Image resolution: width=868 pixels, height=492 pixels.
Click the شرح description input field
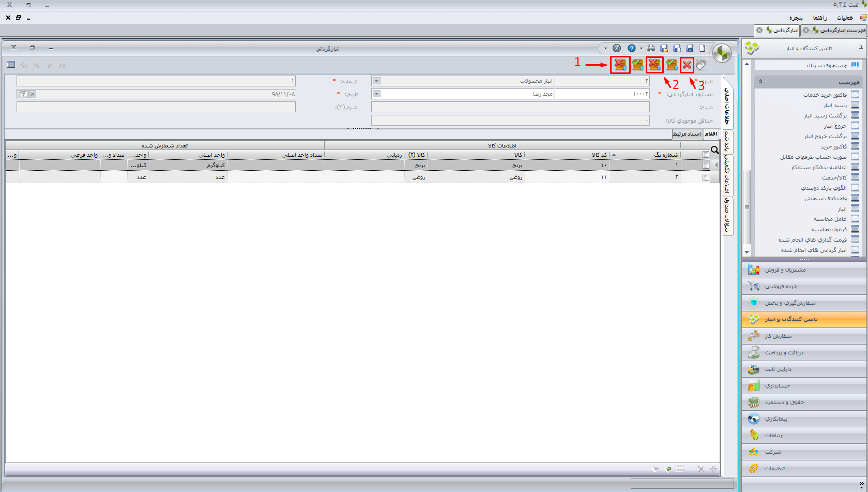[510, 107]
